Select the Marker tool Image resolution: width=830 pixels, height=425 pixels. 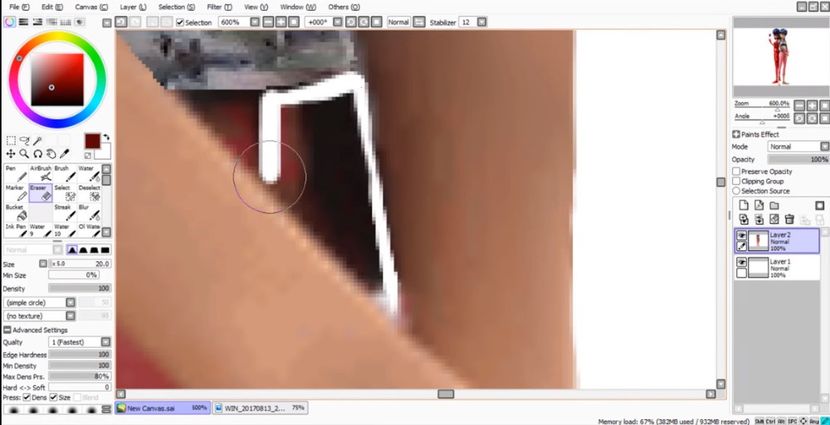click(x=14, y=192)
